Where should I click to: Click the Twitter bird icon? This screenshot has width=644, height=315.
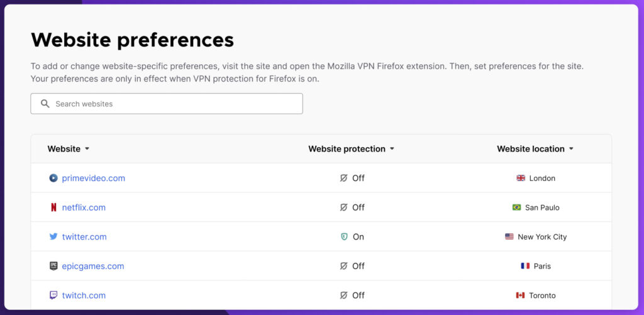tap(53, 236)
